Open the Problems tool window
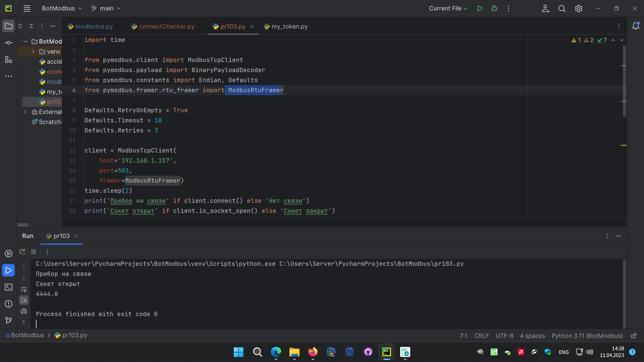This screenshot has height=362, width=644. click(9, 304)
